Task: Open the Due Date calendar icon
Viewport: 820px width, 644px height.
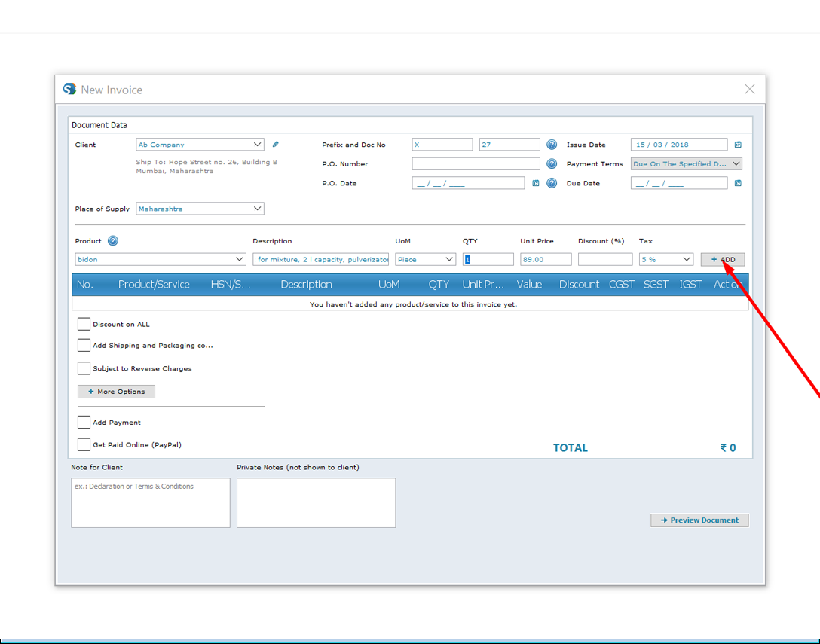Action: tap(738, 183)
